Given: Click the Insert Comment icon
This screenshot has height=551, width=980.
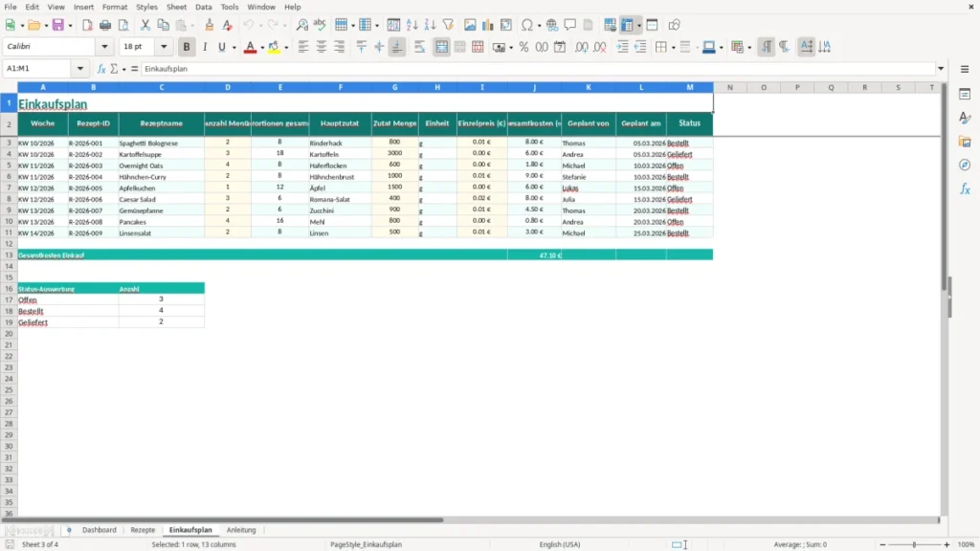Looking at the screenshot, I should [570, 25].
